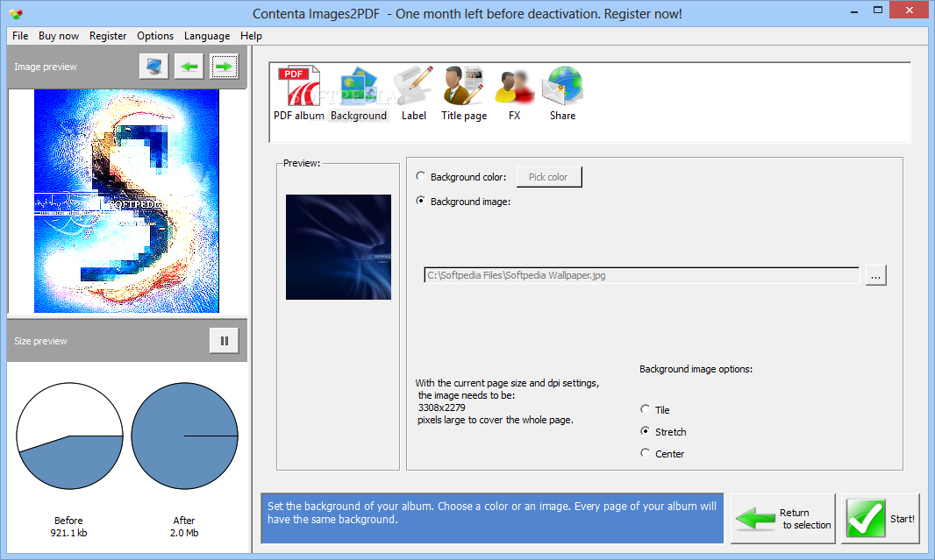Select the Background toolbar icon
Viewport: 935px width, 560px height.
359,93
